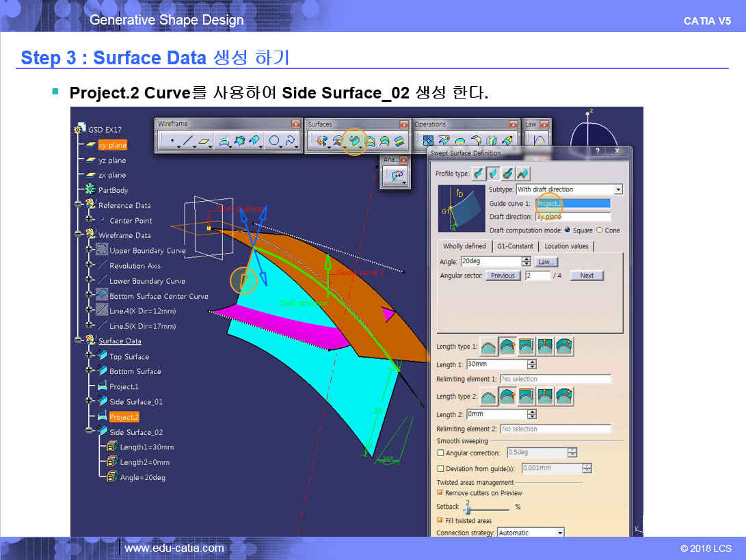Open the Location values tab
Image resolution: width=746 pixels, height=560 pixels.
[566, 246]
